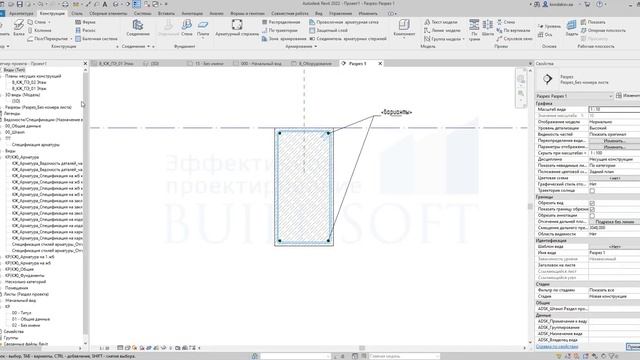Close the Разрез 1 view tab
The width and height of the screenshot is (640, 360).
pos(380,64)
